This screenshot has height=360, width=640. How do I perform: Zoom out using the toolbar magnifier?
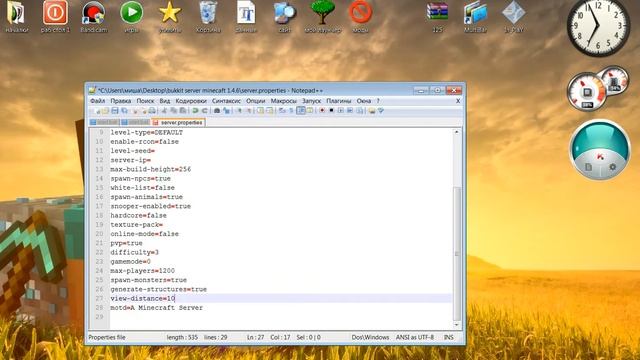coord(248,111)
